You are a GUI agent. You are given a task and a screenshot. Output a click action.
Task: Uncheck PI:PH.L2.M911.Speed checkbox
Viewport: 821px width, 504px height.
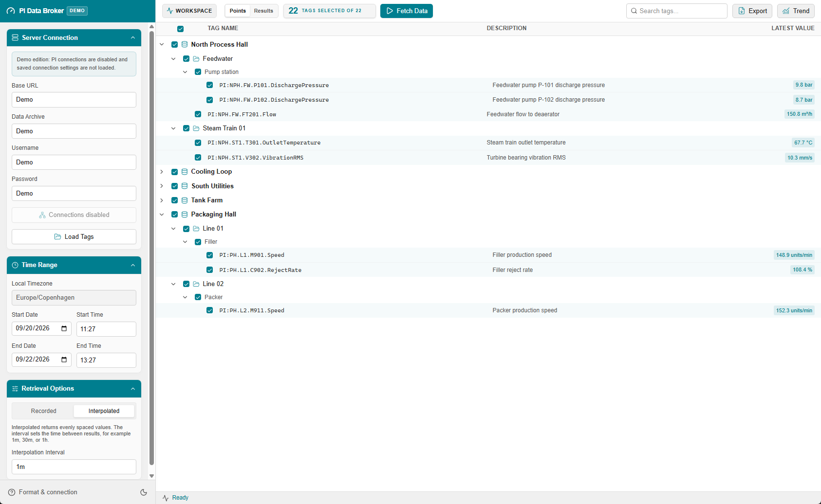(x=209, y=310)
